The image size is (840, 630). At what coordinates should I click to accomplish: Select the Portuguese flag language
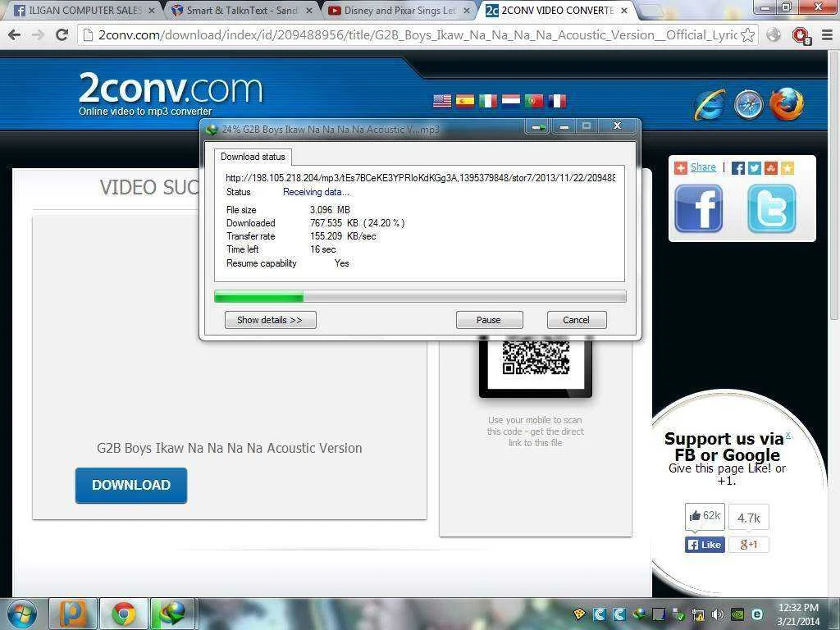pyautogui.click(x=534, y=101)
